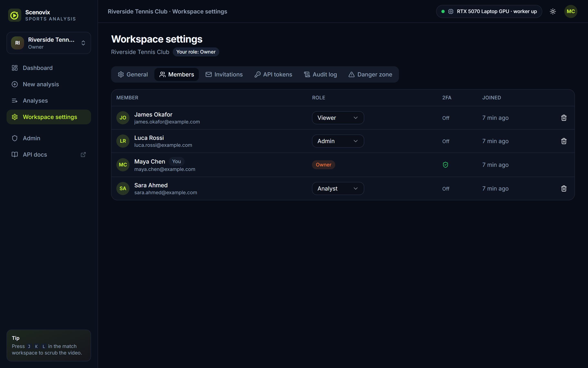588x368 pixels.
Task: Open the Admin sidebar page
Action: click(x=49, y=138)
